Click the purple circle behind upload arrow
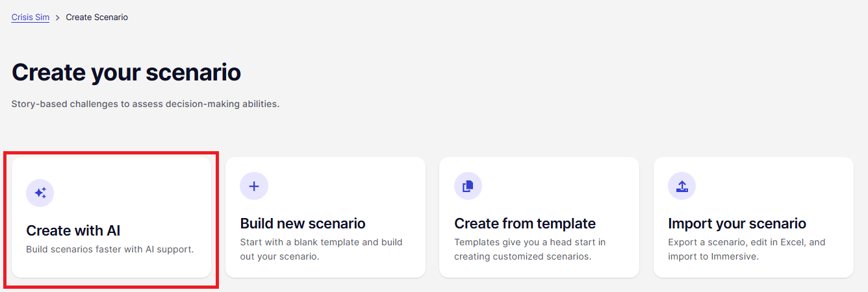868x292 pixels. 682,186
